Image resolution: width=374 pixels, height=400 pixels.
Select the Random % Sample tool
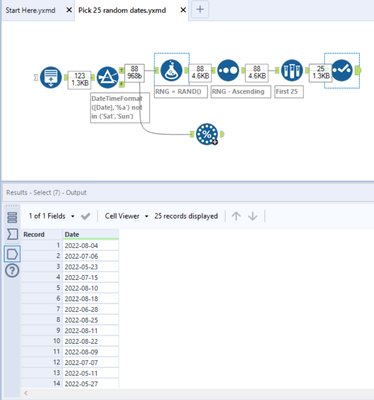207,134
